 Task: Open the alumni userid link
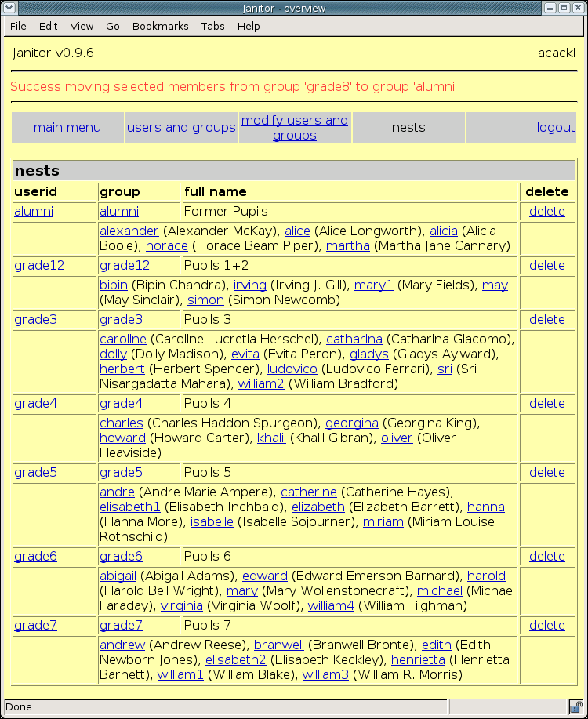pos(34,212)
